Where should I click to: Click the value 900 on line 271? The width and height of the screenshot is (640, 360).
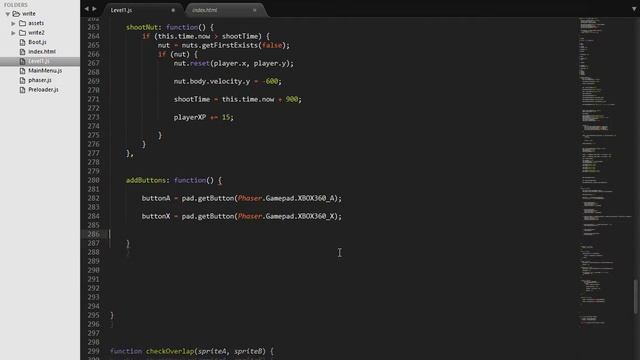point(292,99)
